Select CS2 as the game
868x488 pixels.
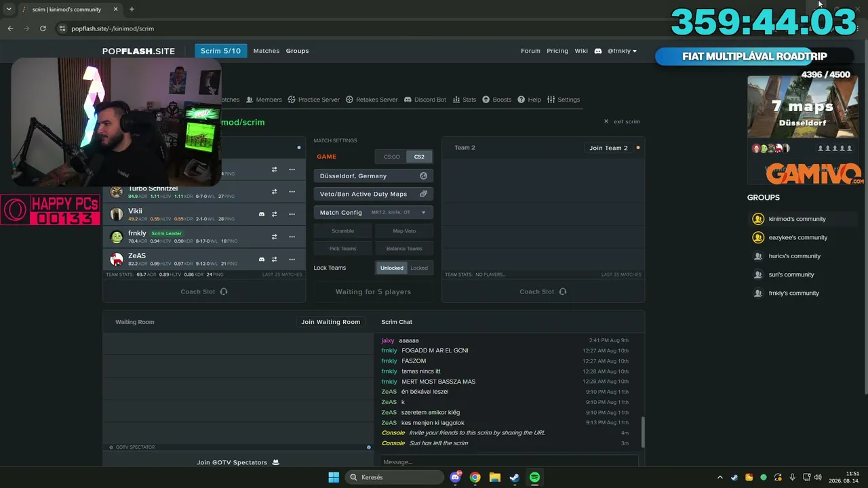[419, 157]
